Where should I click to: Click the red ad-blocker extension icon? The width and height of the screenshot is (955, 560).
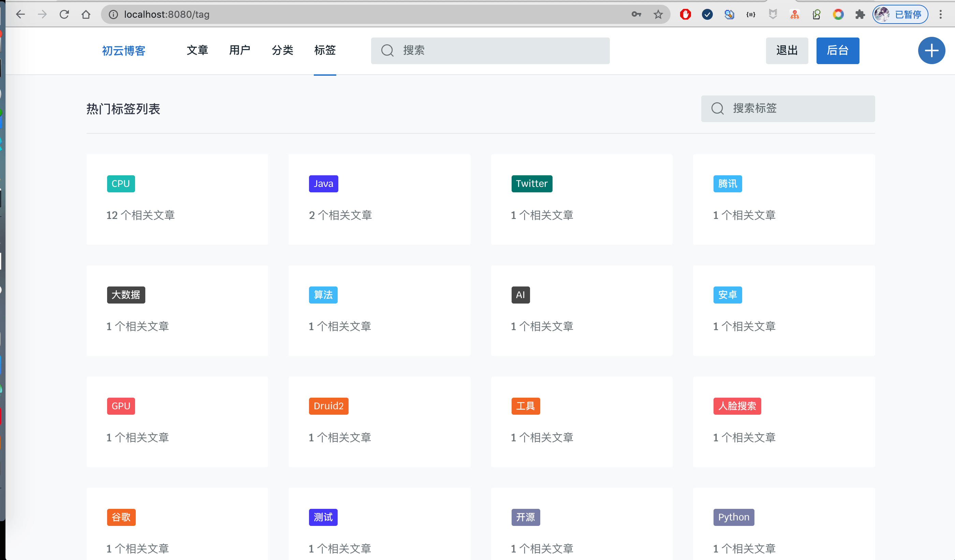(685, 14)
